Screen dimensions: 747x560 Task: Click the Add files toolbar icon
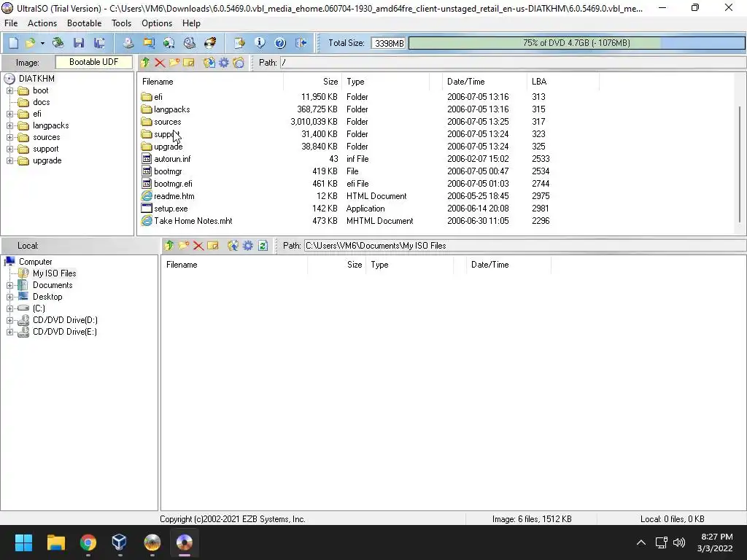click(239, 43)
